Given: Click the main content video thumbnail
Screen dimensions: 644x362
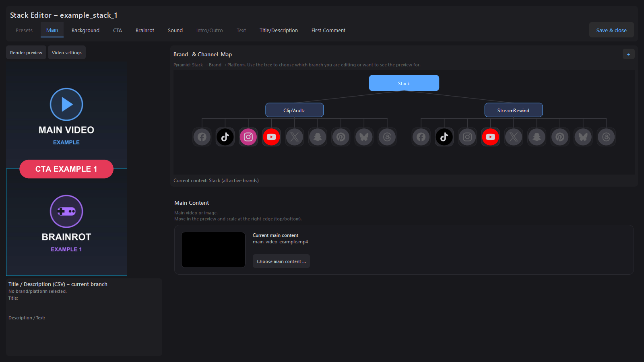Looking at the screenshot, I should point(213,250).
